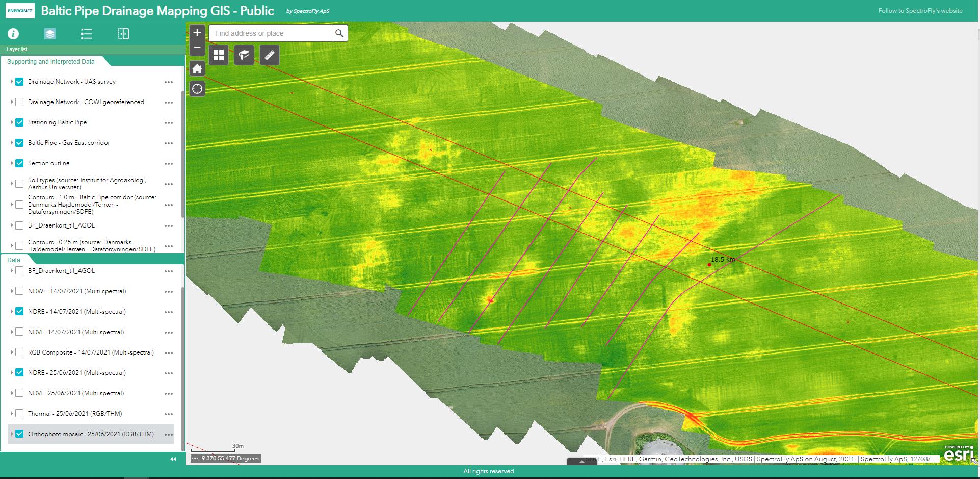Zoom in on the map
980x479 pixels.
(197, 32)
